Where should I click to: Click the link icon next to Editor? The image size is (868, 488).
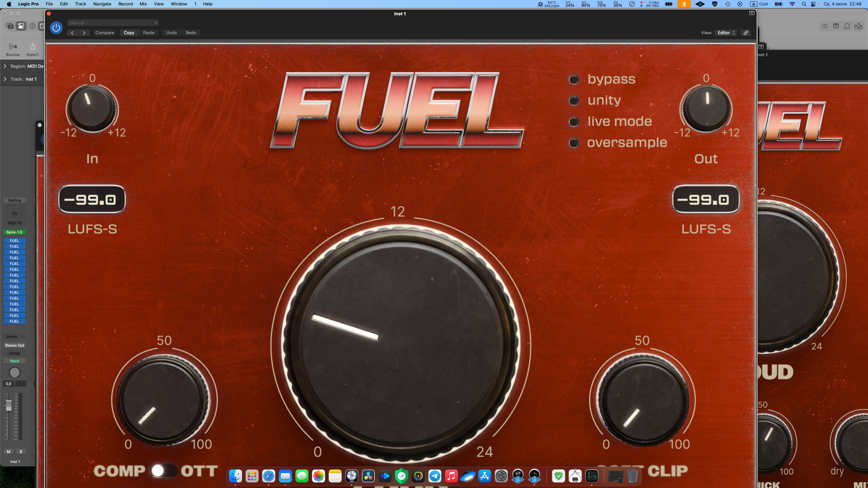(x=746, y=33)
